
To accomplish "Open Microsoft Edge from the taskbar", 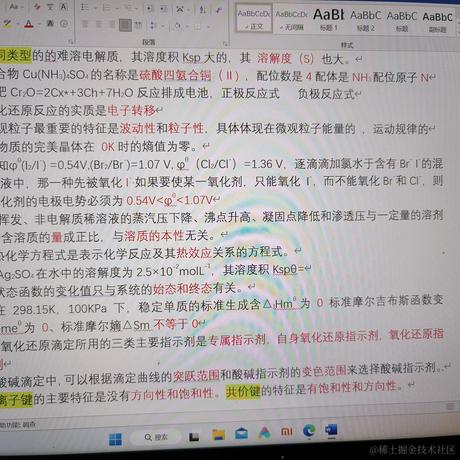I will [309, 431].
